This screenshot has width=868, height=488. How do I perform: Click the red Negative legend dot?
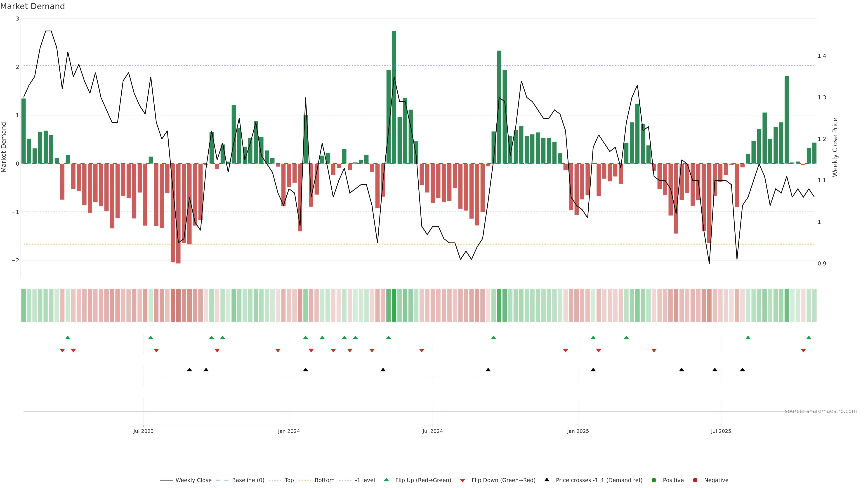[695, 480]
